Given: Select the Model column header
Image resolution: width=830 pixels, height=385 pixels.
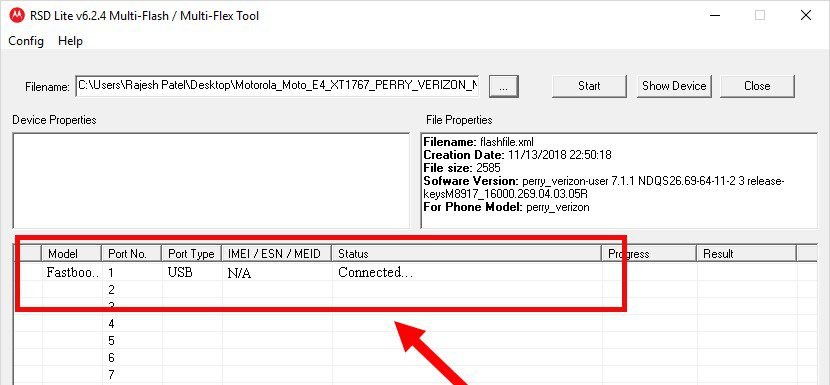Looking at the screenshot, I should click(71, 254).
